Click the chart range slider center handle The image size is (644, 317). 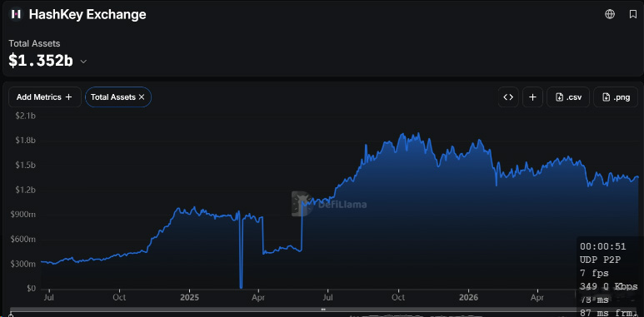click(x=323, y=310)
